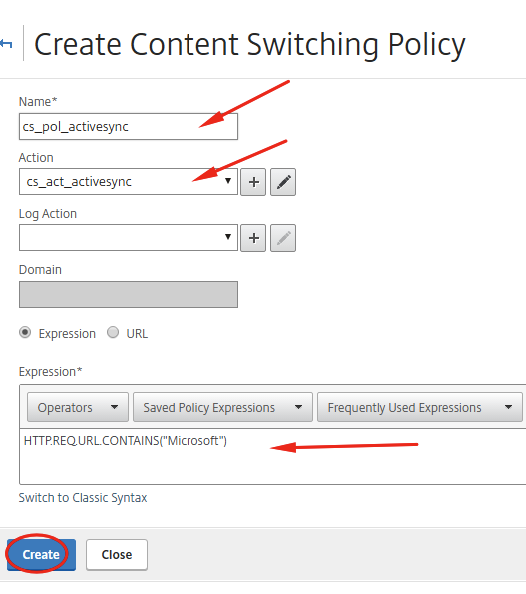
Task: Add a new Action with plus icon
Action: 253,182
